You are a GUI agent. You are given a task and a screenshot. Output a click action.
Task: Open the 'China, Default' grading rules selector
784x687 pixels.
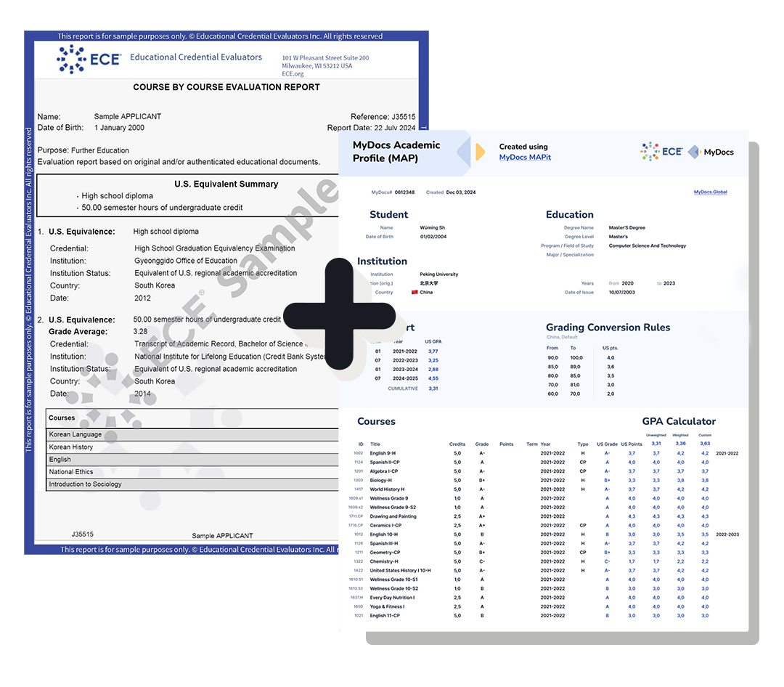(560, 336)
